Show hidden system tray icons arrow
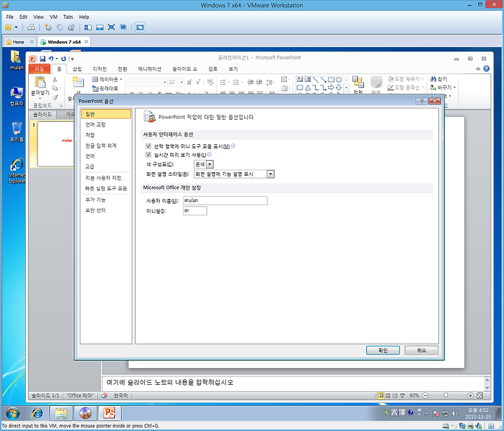The height and width of the screenshot is (431, 504). [426, 414]
